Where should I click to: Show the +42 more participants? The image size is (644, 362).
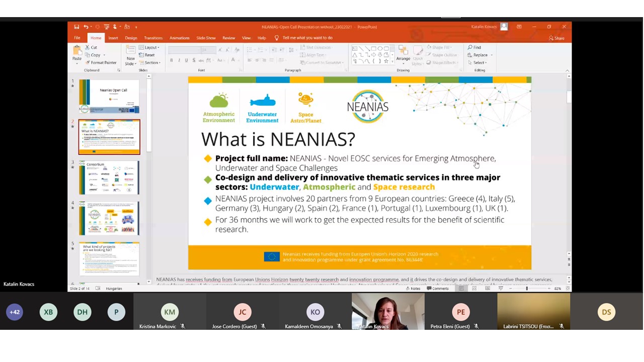[15, 312]
